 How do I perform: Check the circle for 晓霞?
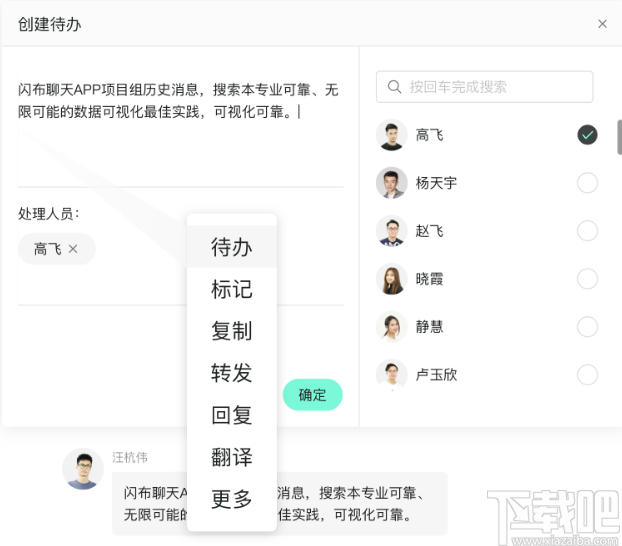pyautogui.click(x=587, y=279)
